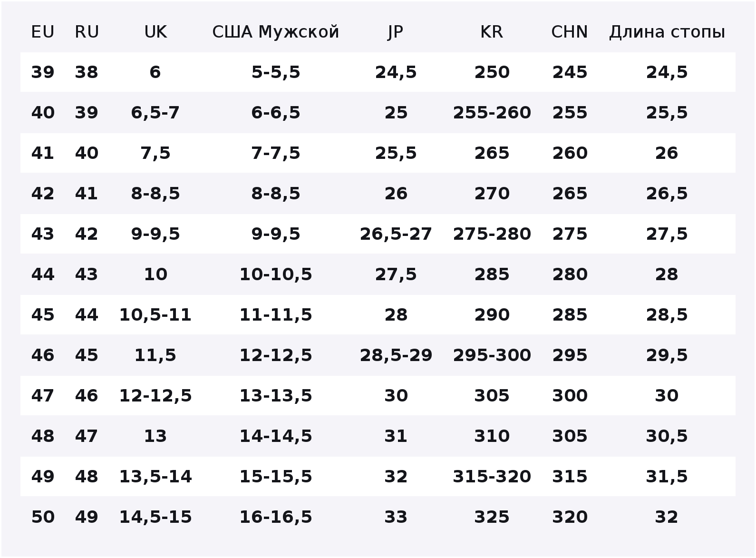
Task: Click JP value 26,5-27
Action: [396, 234]
